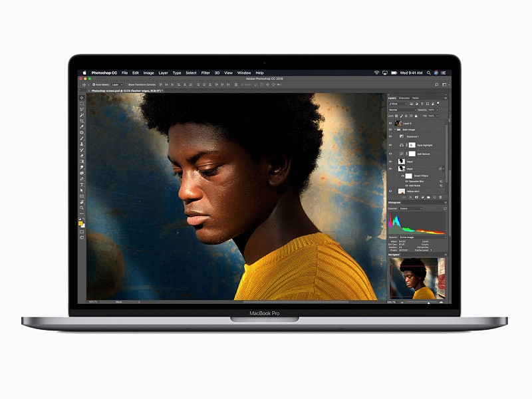
Task: Switch to the Channels tab
Action: point(404,98)
